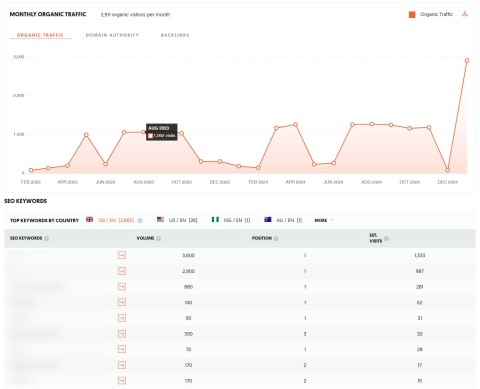480x389 pixels.
Task: Sort by the SEO Keywords column header
Action: (26, 238)
